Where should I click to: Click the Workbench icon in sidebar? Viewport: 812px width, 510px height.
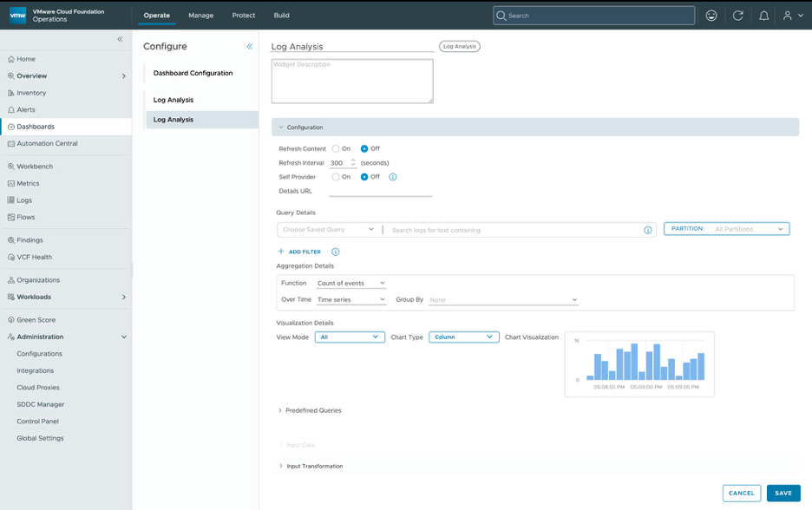pyautogui.click(x=11, y=167)
